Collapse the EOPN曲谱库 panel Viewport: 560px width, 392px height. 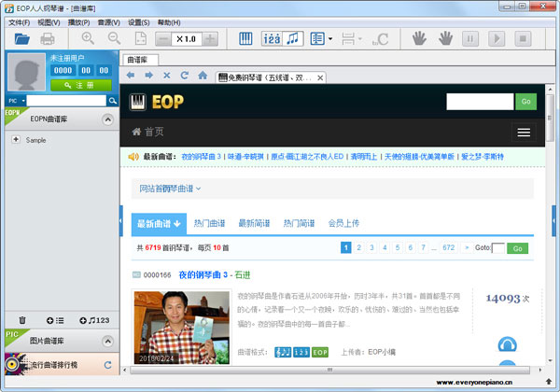pyautogui.click(x=107, y=119)
